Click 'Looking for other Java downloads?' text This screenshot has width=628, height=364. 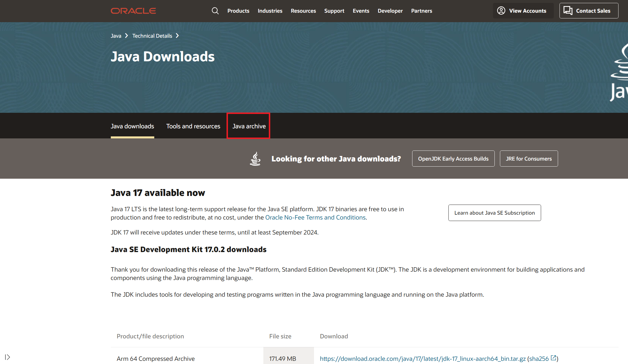336,159
